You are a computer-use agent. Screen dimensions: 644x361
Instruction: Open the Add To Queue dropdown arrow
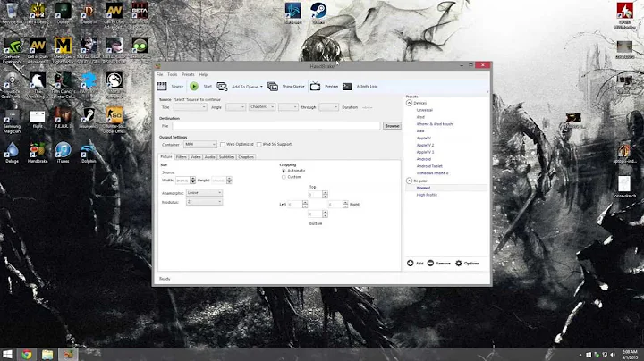[x=261, y=87]
